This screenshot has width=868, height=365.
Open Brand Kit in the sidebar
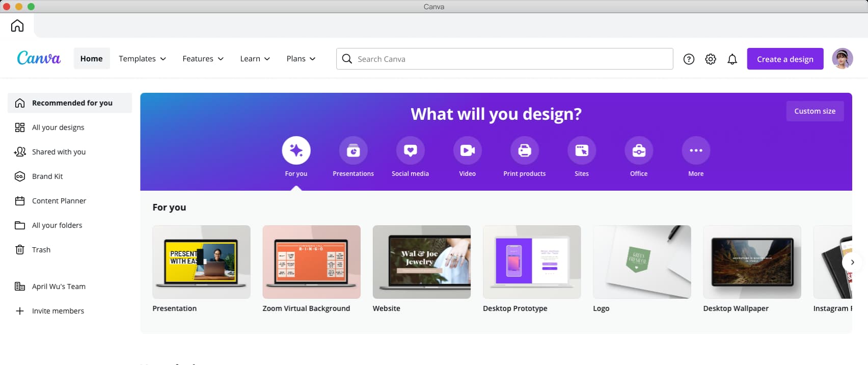coord(47,176)
